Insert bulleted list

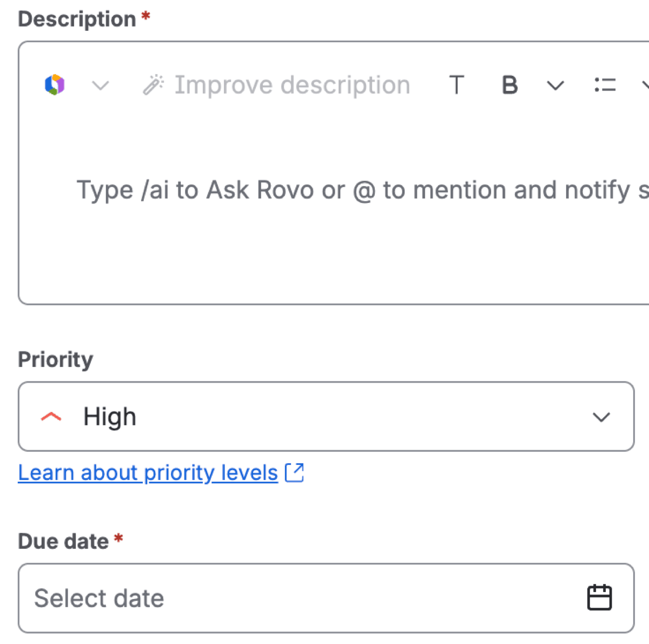[605, 85]
